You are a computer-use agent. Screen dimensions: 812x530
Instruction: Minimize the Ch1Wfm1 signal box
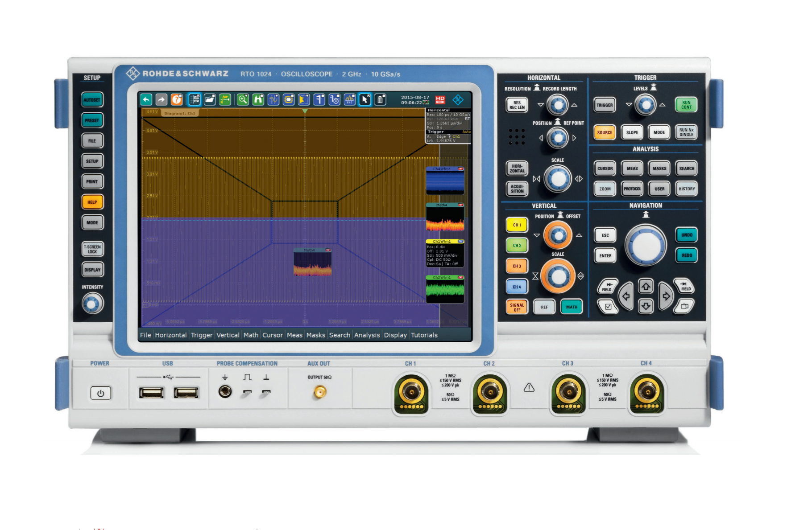coord(460,241)
